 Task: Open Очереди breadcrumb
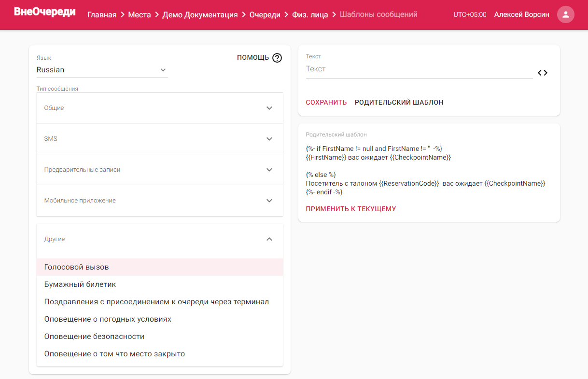pos(265,15)
